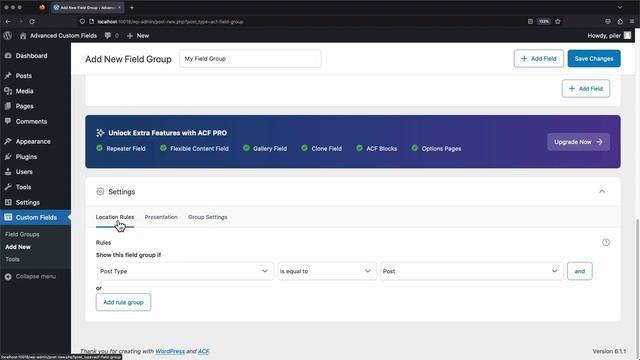Image resolution: width=640 pixels, height=360 pixels.
Task: Open Tools submenu under Custom Fields
Action: click(12, 259)
